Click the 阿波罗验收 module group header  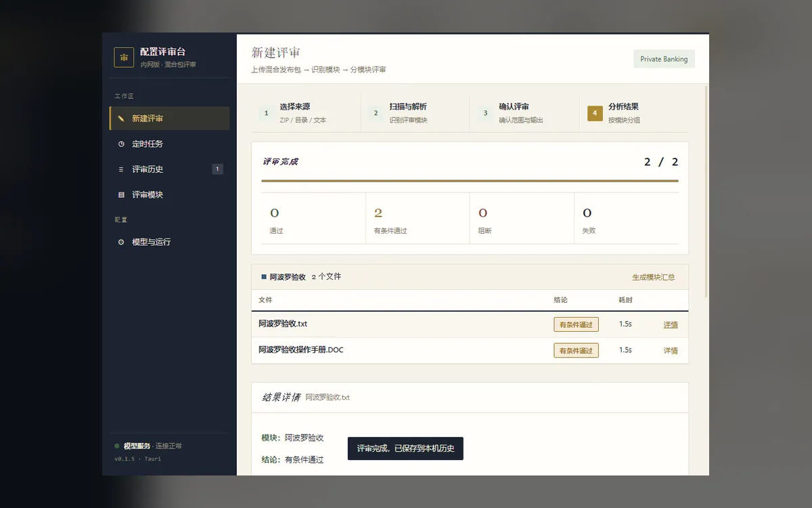[x=470, y=277]
